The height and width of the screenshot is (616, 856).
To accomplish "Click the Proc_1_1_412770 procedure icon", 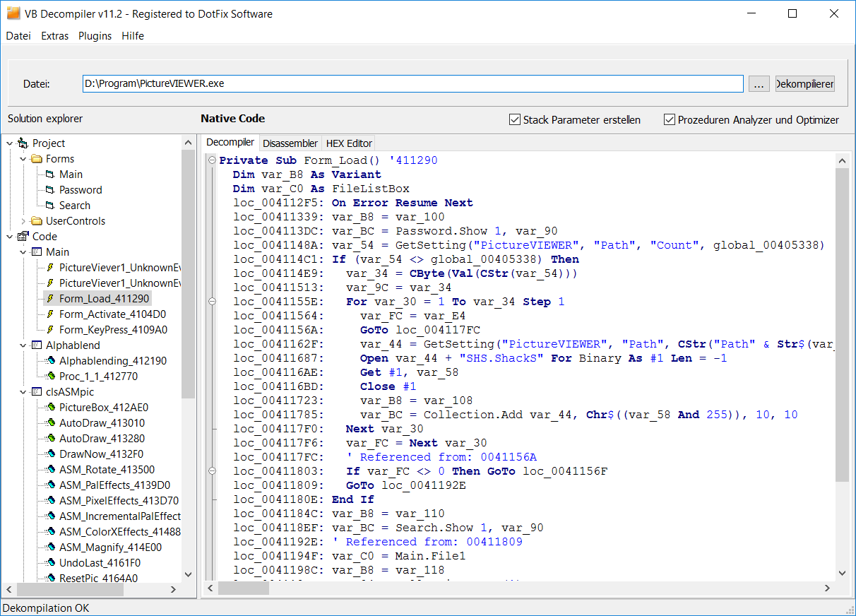I will (x=50, y=377).
